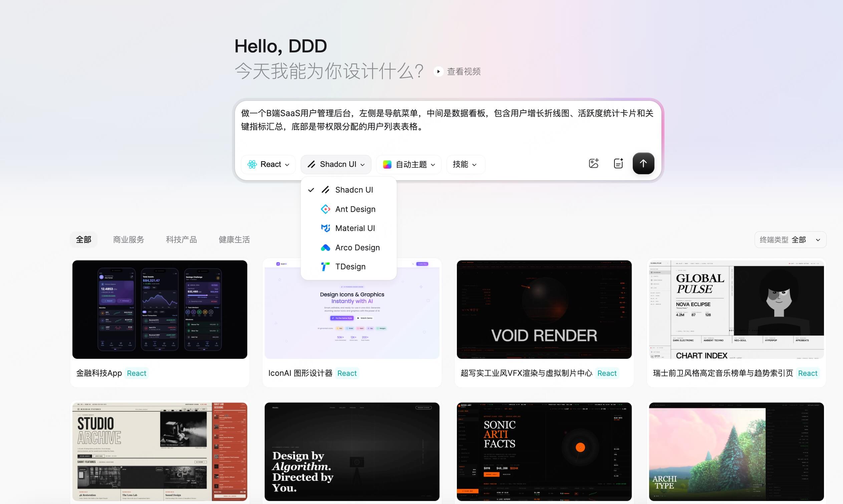Open the VOID RENDER template thumbnail

pos(544,309)
